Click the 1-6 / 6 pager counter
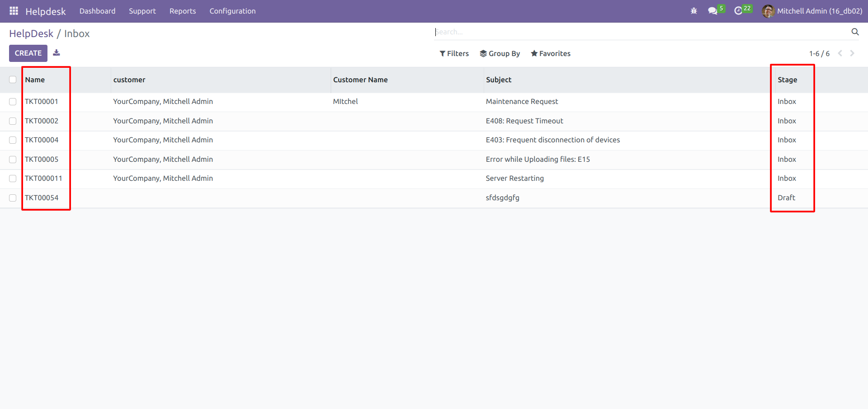 [819, 53]
